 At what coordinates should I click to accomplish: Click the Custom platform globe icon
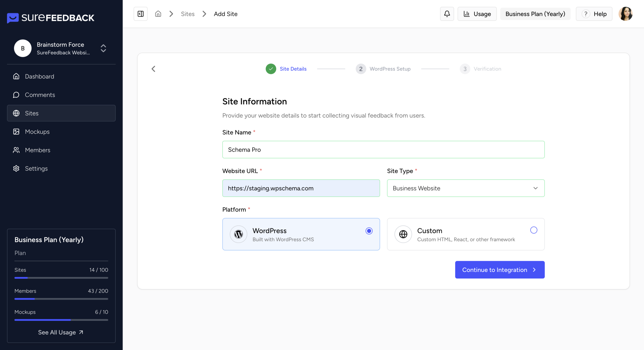click(403, 234)
